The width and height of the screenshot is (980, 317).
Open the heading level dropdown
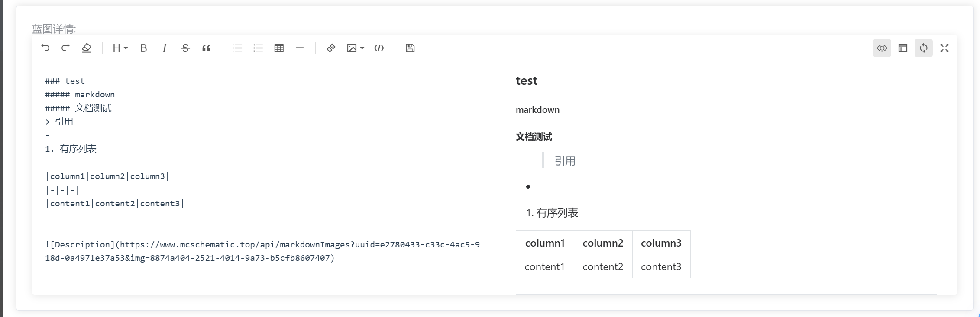click(120, 48)
